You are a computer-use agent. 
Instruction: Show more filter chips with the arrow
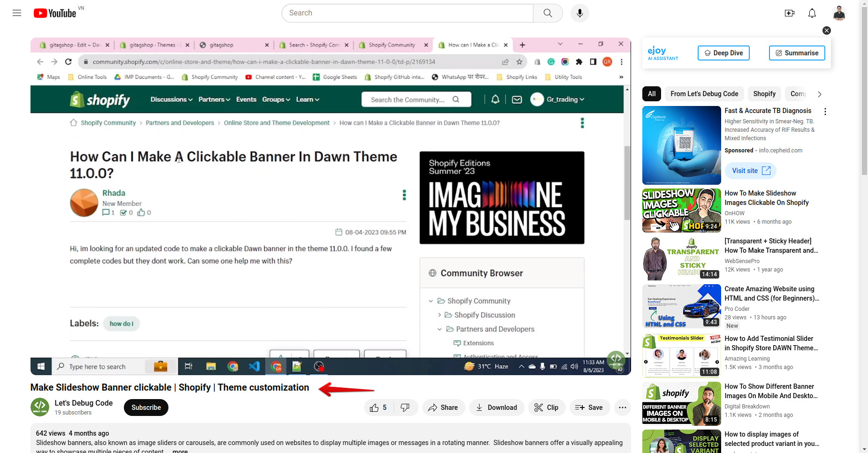coord(820,94)
